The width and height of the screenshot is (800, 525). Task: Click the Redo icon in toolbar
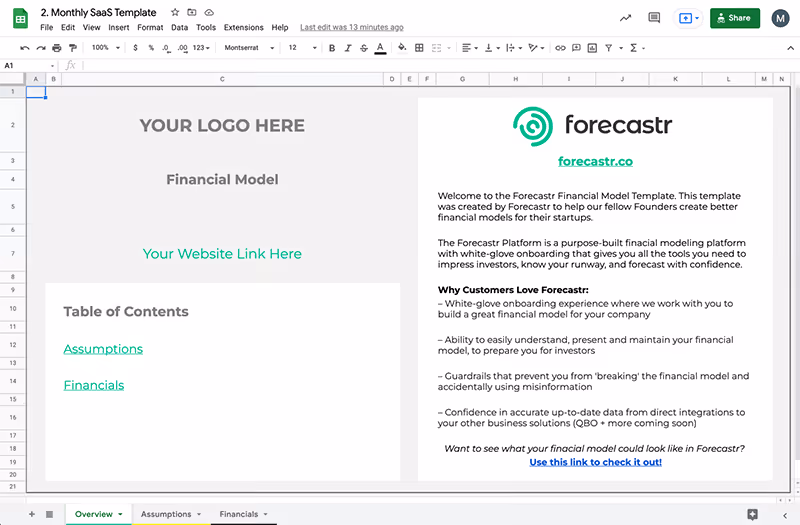click(41, 48)
